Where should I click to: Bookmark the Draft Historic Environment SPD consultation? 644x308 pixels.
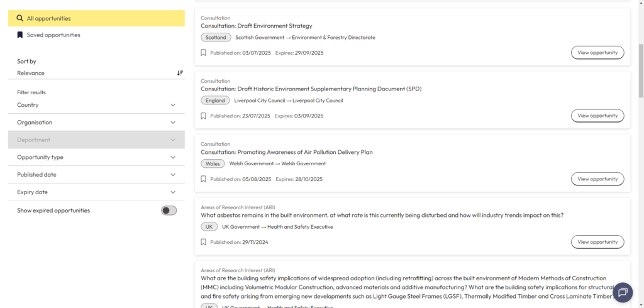(203, 116)
